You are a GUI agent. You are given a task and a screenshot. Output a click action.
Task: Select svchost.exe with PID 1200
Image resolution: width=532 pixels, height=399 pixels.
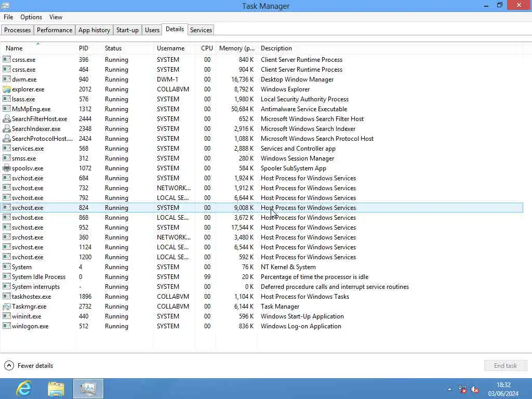(262, 257)
